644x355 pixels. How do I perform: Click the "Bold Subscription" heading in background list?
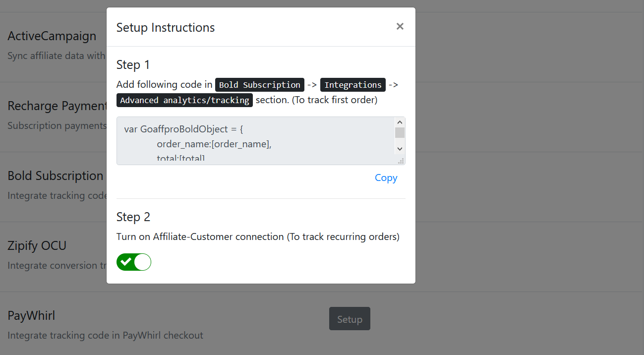click(x=56, y=176)
